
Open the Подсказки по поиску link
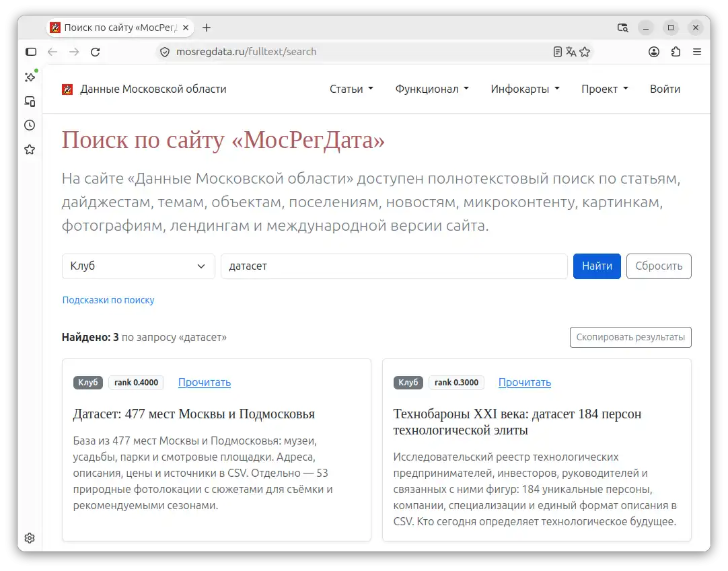[x=108, y=301]
